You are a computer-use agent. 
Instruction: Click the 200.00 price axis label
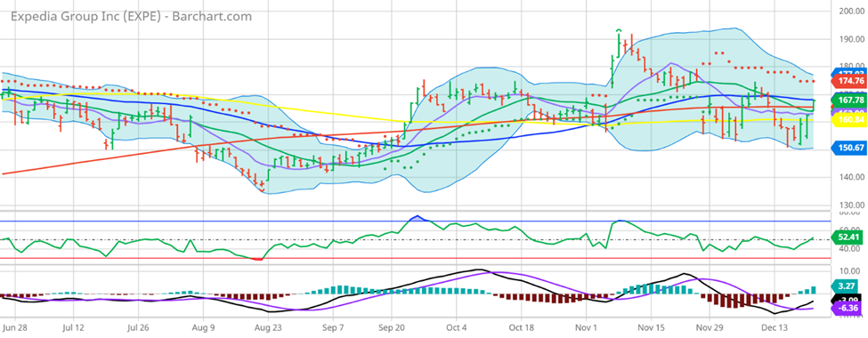[x=851, y=11]
